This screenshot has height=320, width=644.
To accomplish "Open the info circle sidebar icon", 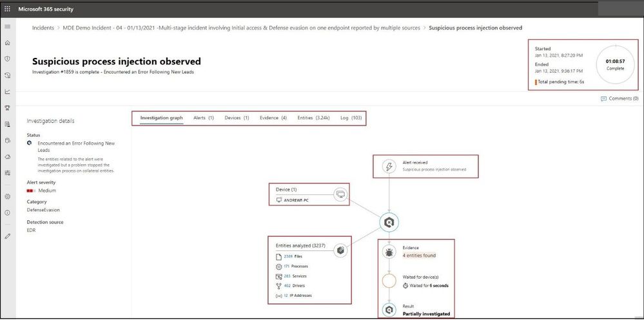I will coord(7,213).
